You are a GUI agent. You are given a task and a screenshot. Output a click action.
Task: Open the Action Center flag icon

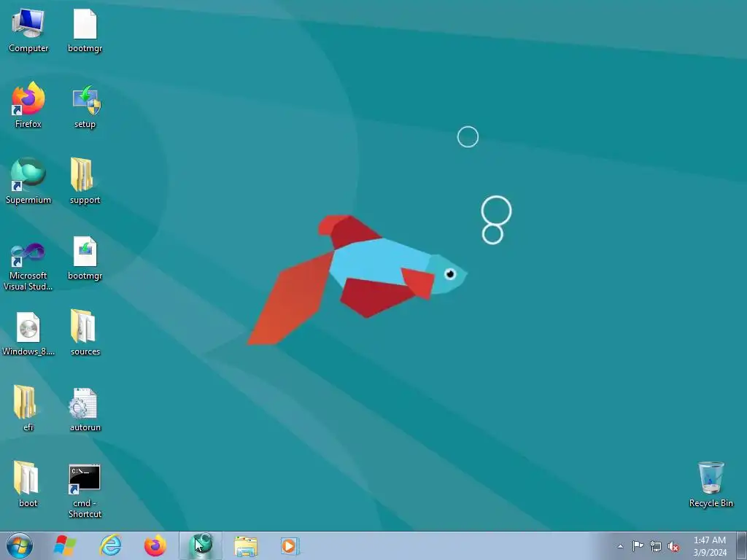click(x=638, y=546)
